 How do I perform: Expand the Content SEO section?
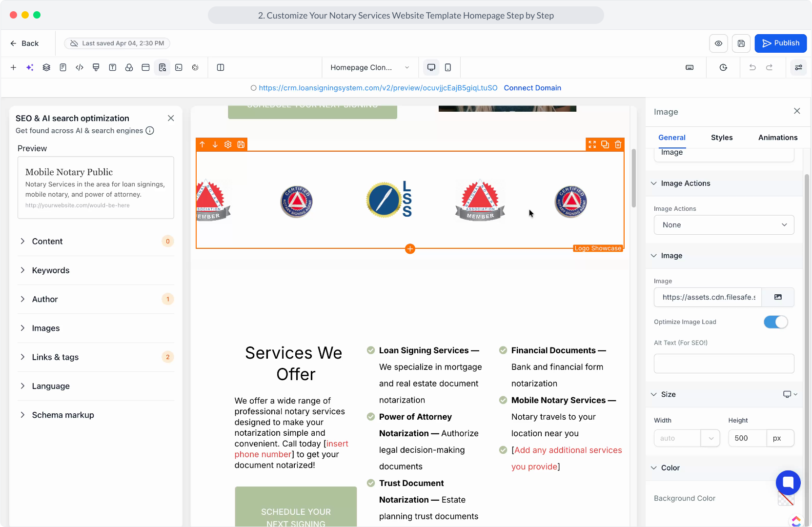pos(96,242)
